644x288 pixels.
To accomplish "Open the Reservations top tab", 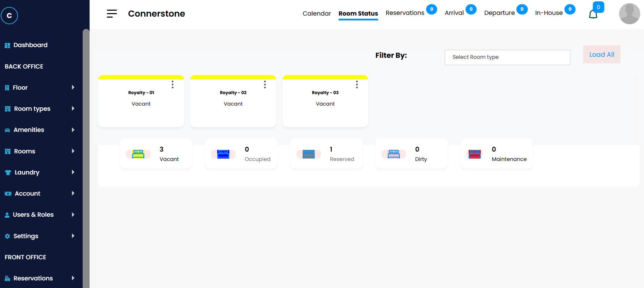I will [x=405, y=13].
